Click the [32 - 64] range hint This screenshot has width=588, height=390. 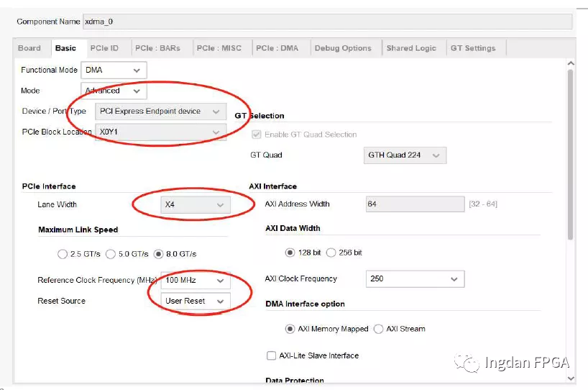pos(483,204)
